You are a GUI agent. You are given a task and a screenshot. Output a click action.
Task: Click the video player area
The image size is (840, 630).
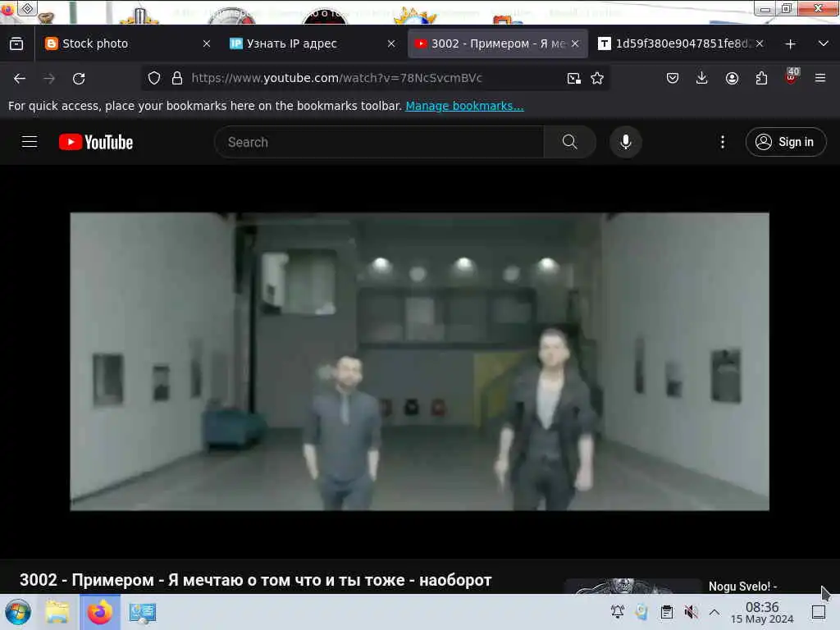(419, 362)
